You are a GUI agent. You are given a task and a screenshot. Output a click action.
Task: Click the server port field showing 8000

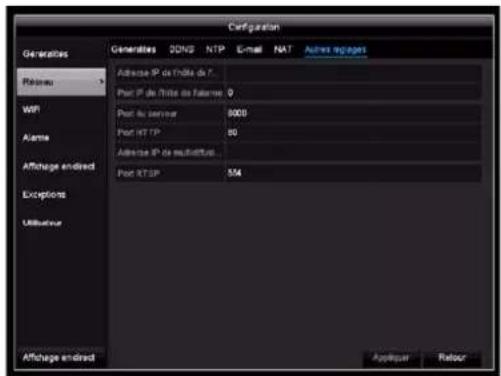[x=354, y=113]
